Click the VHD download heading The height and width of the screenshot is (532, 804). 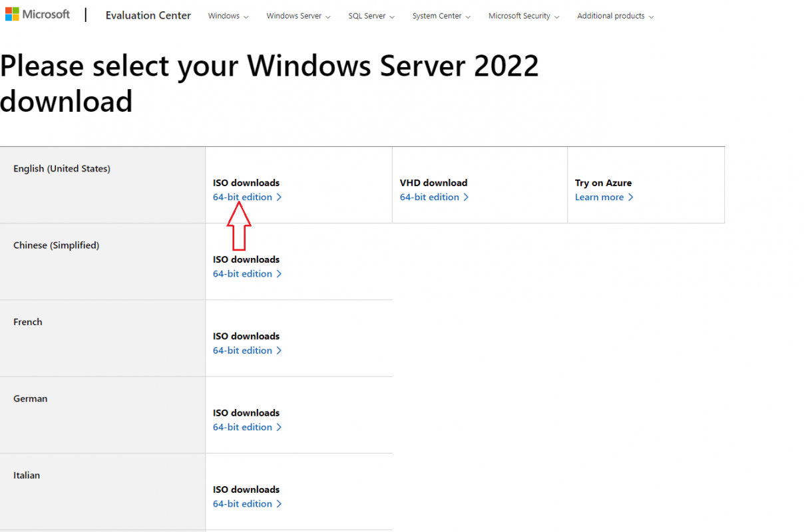(x=434, y=183)
